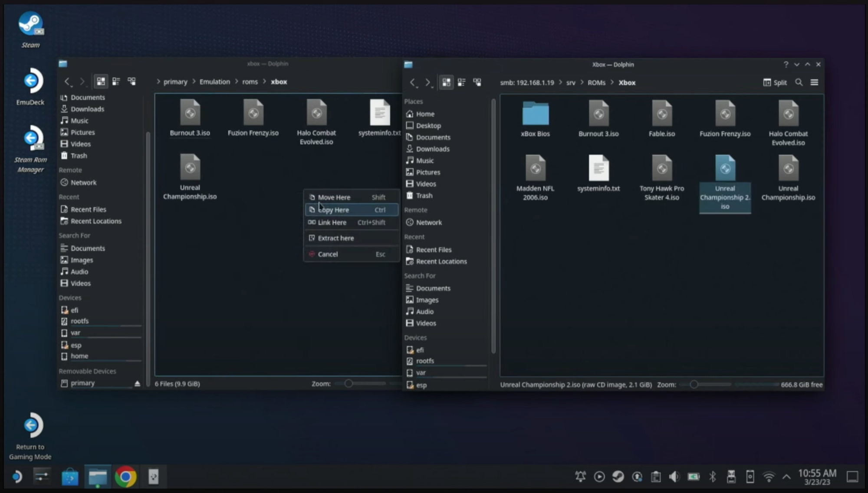Open volume control in system tray

[x=674, y=477]
